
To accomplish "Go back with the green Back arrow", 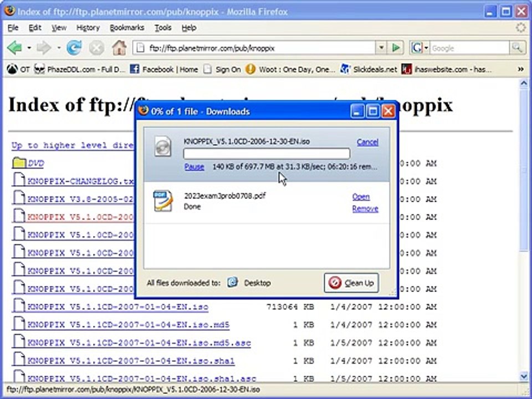I will pos(14,48).
